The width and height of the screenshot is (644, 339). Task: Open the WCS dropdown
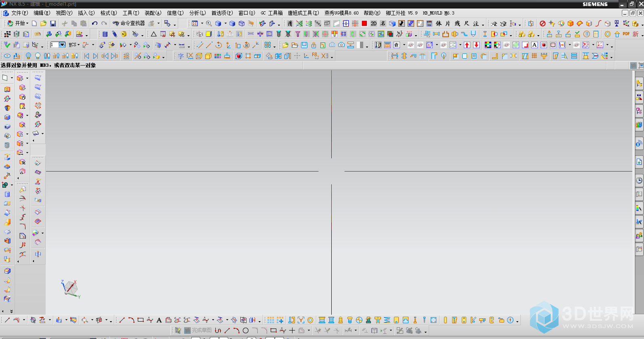(74, 45)
